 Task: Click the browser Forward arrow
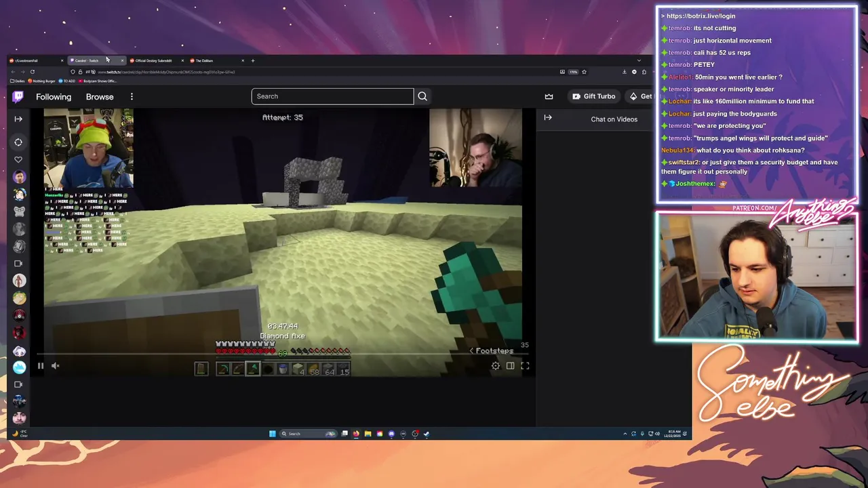tap(22, 72)
